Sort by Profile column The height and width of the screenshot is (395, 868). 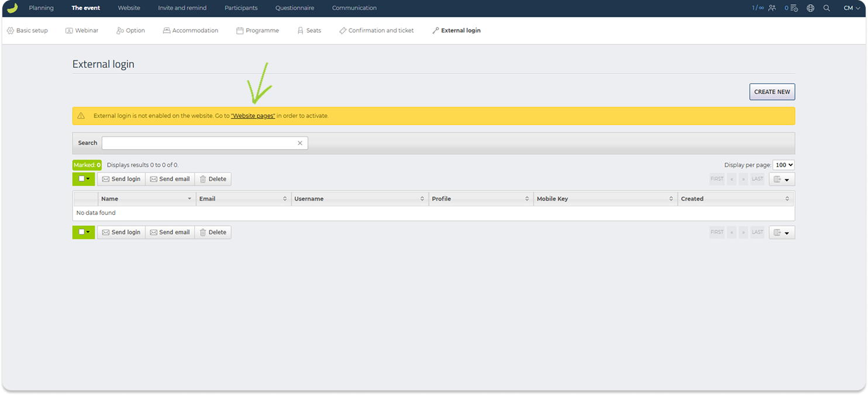(x=527, y=199)
